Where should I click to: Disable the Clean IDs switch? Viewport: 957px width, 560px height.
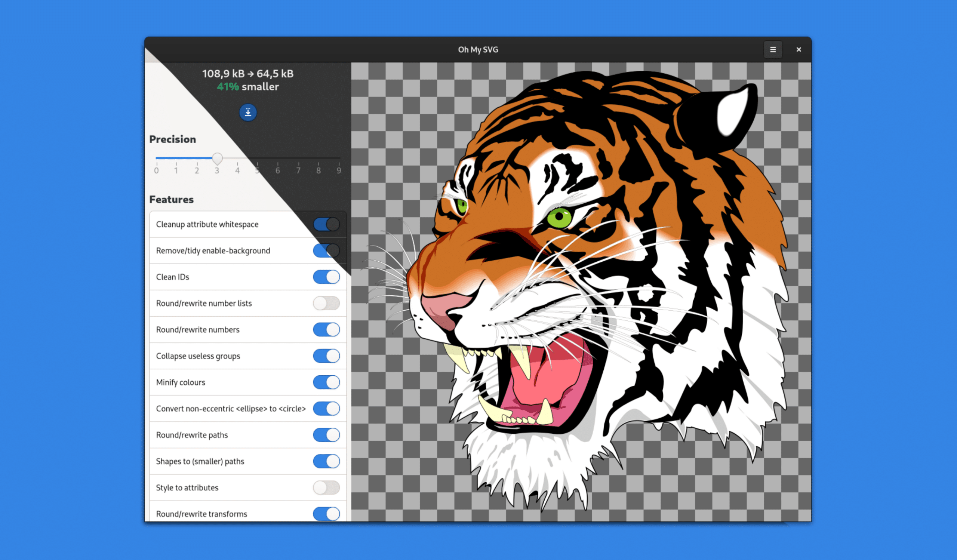tap(326, 277)
